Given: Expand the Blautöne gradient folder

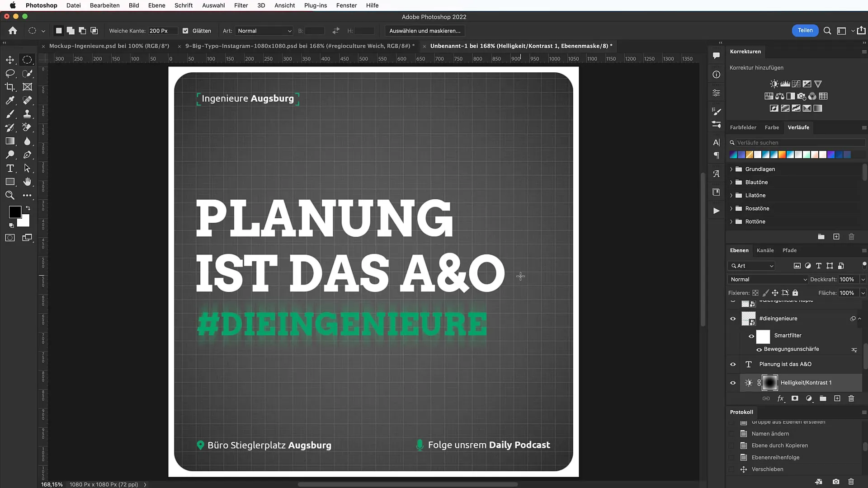Looking at the screenshot, I should coord(731,183).
